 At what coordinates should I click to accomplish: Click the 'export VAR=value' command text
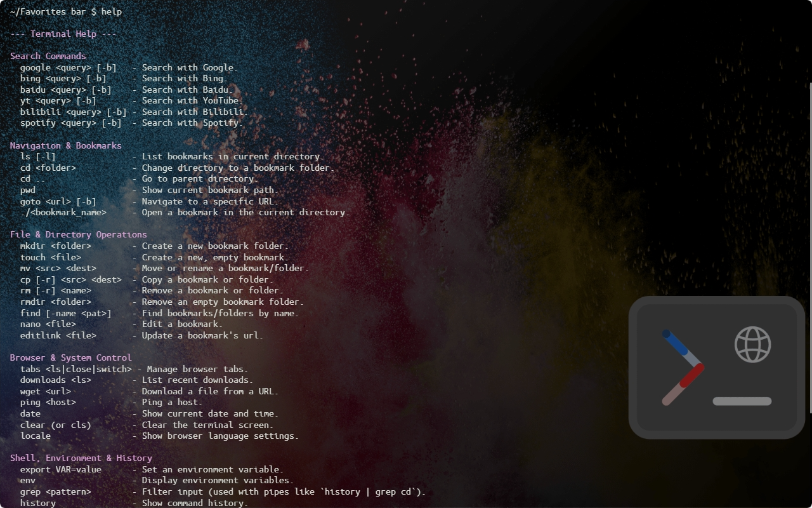pos(61,469)
